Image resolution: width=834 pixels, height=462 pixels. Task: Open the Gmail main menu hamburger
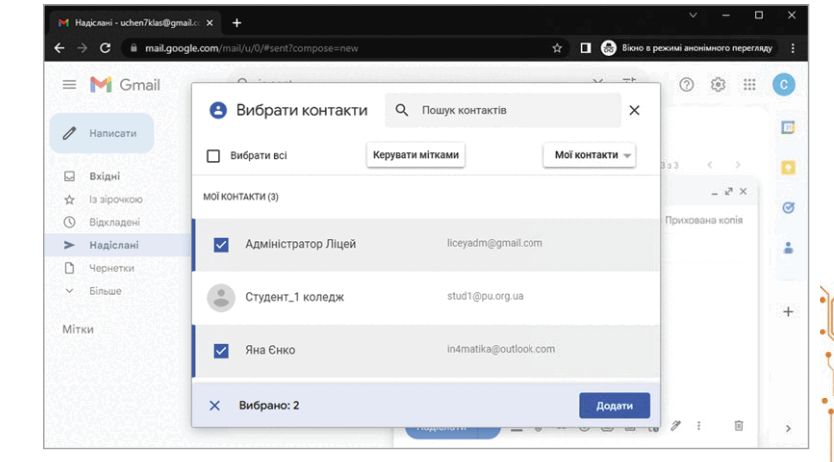point(69,85)
